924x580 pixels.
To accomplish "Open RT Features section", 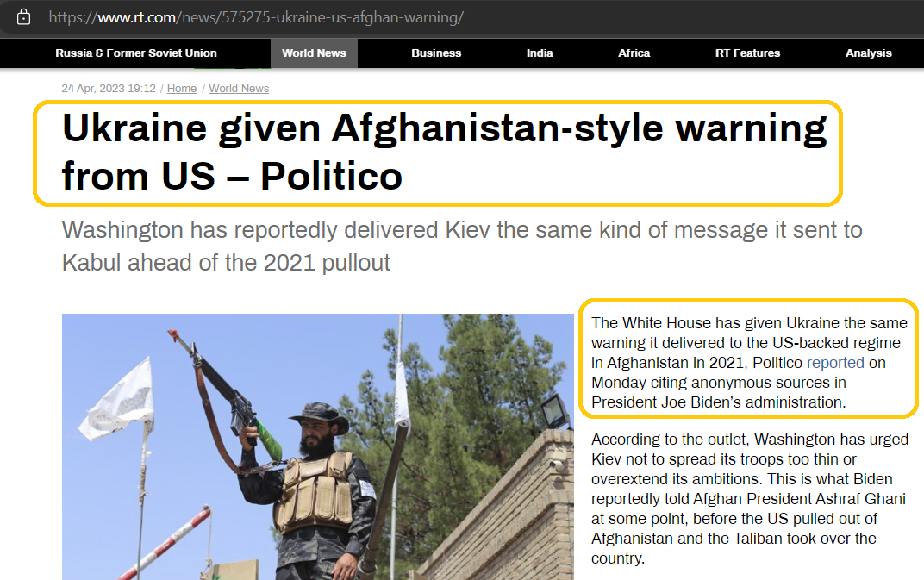I will coord(748,53).
